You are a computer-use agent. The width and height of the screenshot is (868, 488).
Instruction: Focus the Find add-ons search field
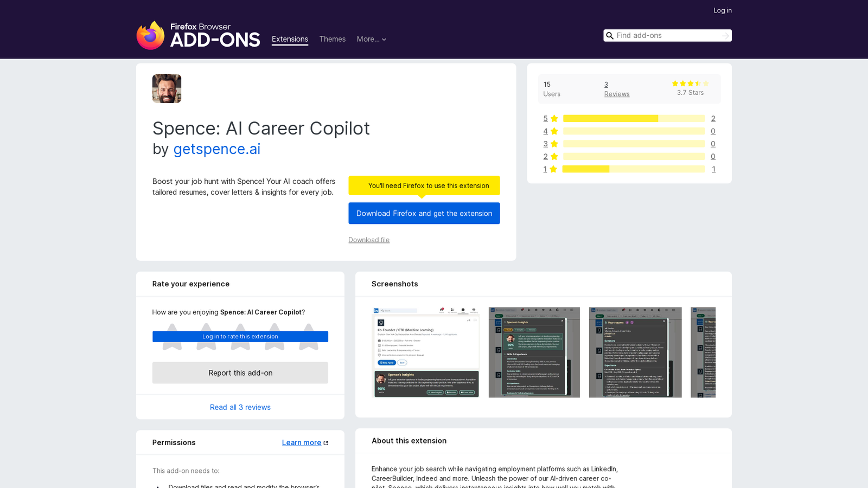point(667,36)
